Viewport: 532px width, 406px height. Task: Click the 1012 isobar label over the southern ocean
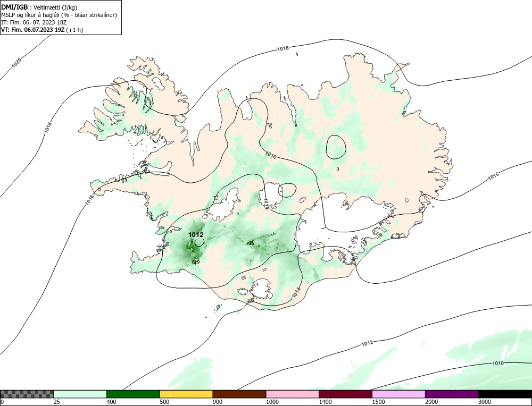click(x=367, y=343)
